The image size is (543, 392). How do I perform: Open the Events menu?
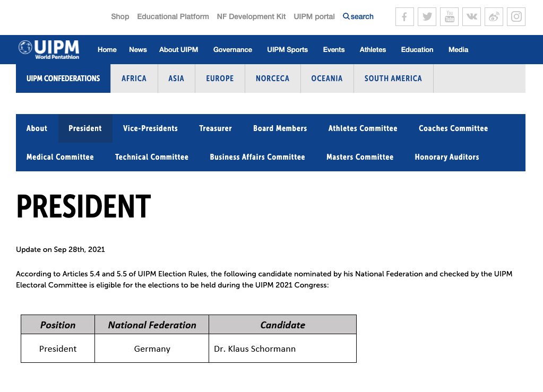(x=334, y=49)
